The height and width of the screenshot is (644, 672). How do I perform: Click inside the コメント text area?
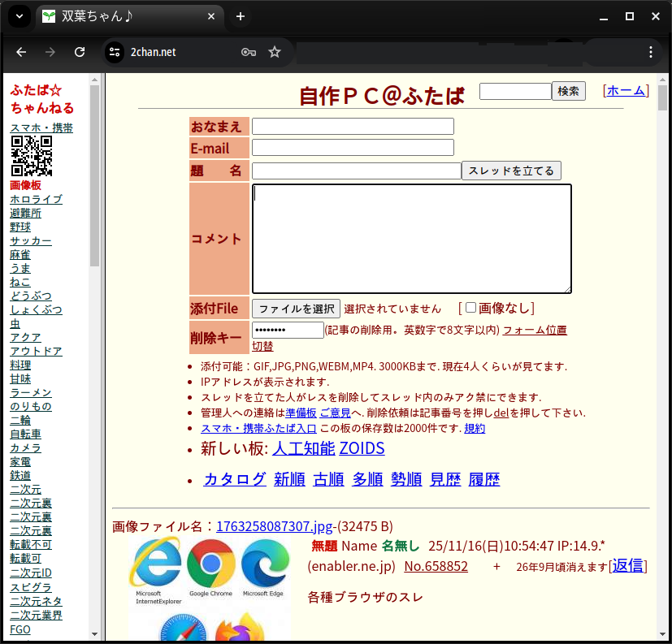coord(411,238)
